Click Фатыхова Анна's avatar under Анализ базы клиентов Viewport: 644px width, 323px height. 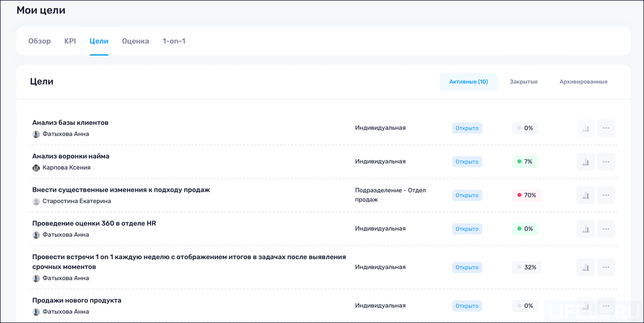pyautogui.click(x=35, y=134)
